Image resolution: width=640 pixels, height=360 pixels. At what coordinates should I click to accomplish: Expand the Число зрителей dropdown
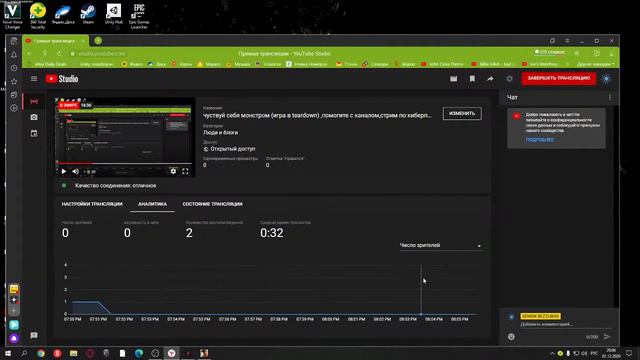pos(440,245)
